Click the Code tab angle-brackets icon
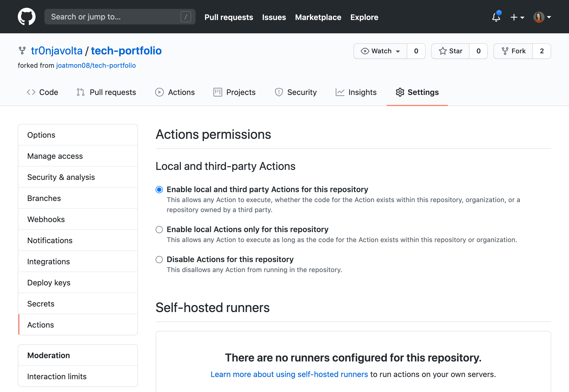This screenshot has width=569, height=392. 31,92
